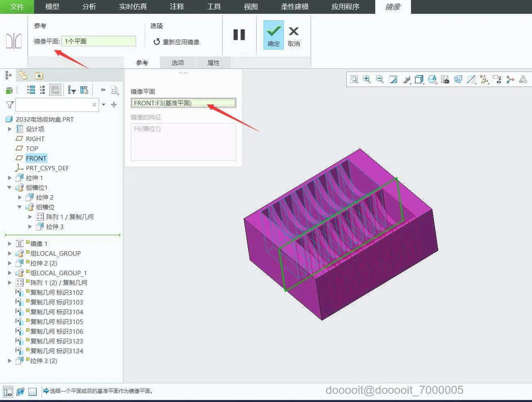The width and height of the screenshot is (532, 402).
Task: Click the Zoom In magnifier icon
Action: [x=367, y=79]
